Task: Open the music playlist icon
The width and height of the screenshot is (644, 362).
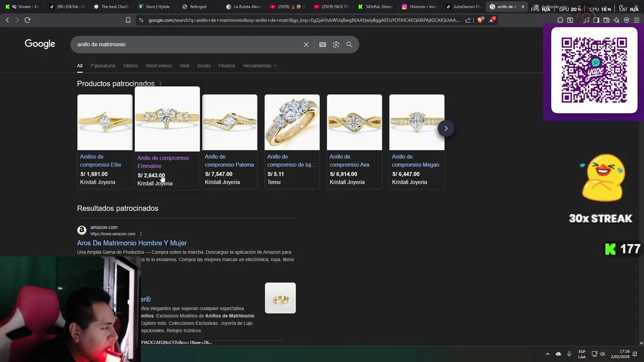Action: coord(587,20)
